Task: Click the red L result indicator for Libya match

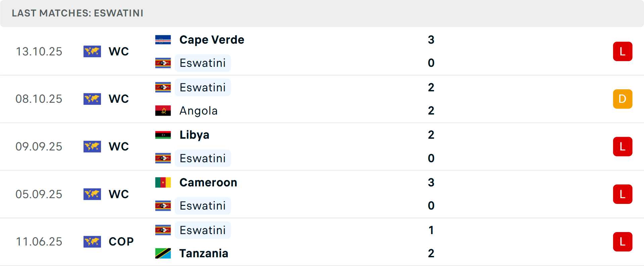Action: (623, 146)
